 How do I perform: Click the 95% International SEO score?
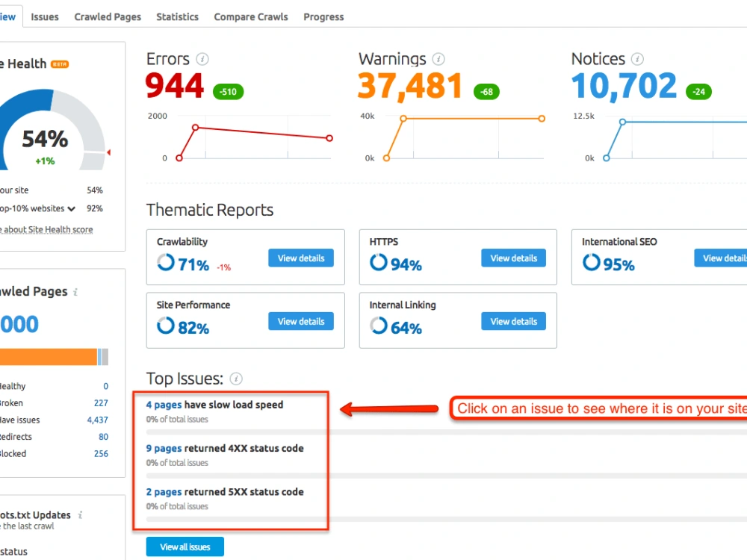click(x=619, y=265)
